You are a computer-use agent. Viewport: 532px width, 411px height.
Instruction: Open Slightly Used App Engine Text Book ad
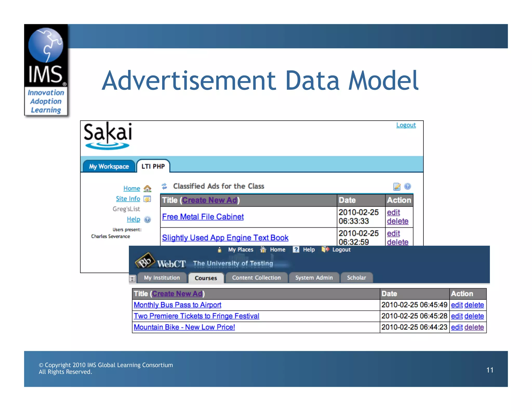225,238
